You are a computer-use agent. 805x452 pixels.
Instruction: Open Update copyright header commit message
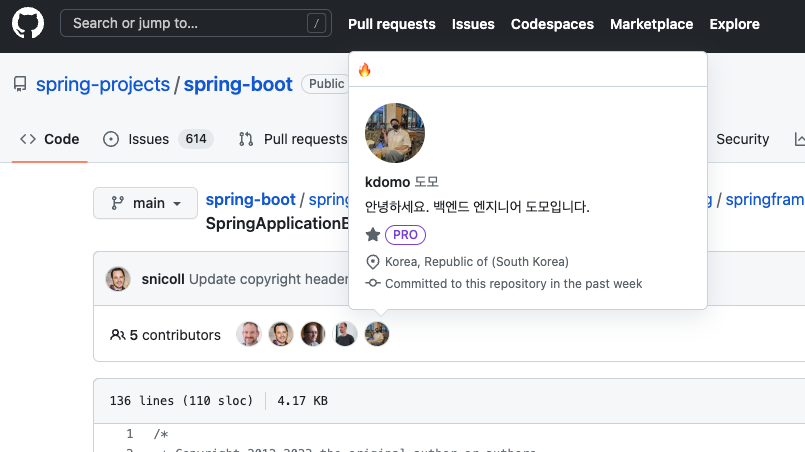coord(269,279)
